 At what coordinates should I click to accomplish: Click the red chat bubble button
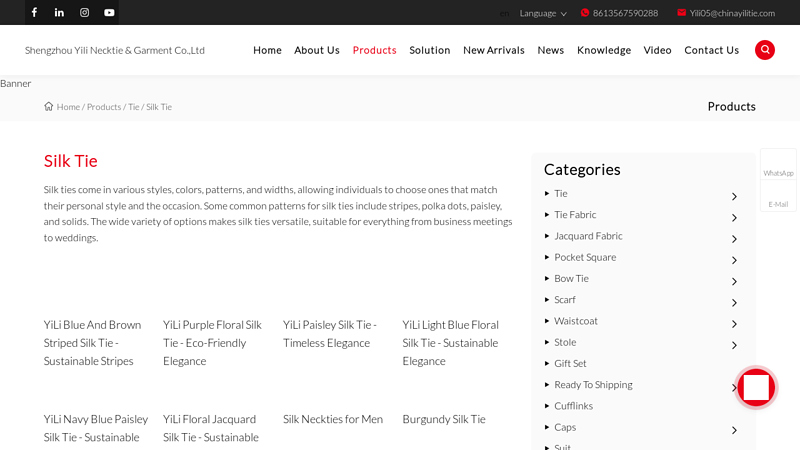pyautogui.click(x=756, y=388)
